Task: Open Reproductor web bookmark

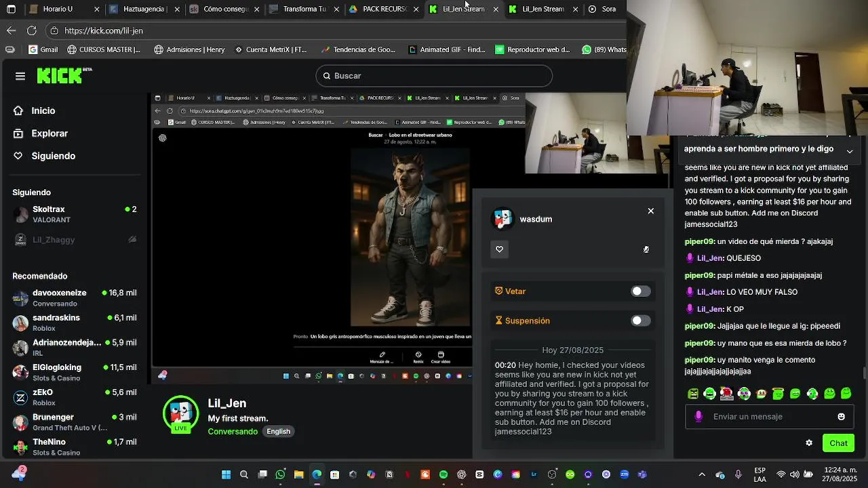Action: [x=532, y=49]
